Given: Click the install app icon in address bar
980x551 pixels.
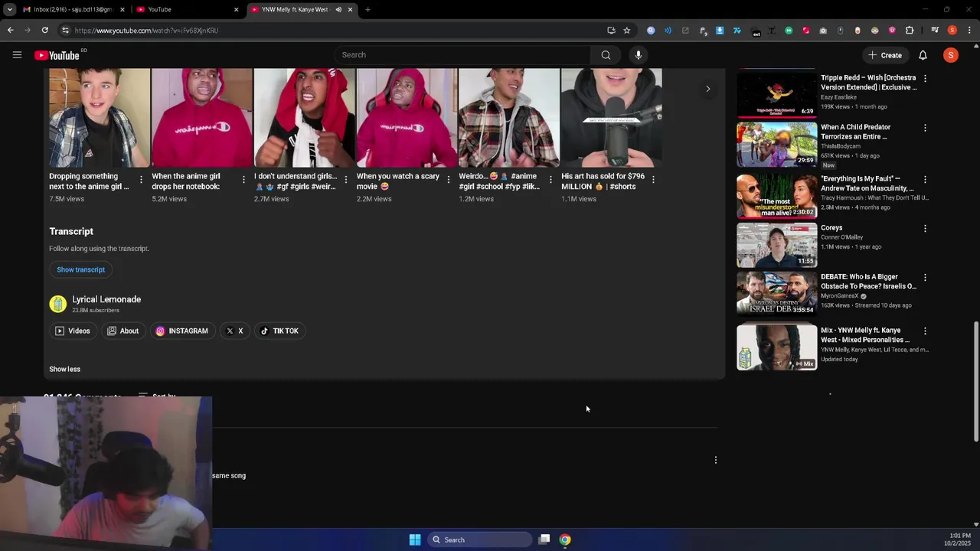Looking at the screenshot, I should click(x=611, y=31).
